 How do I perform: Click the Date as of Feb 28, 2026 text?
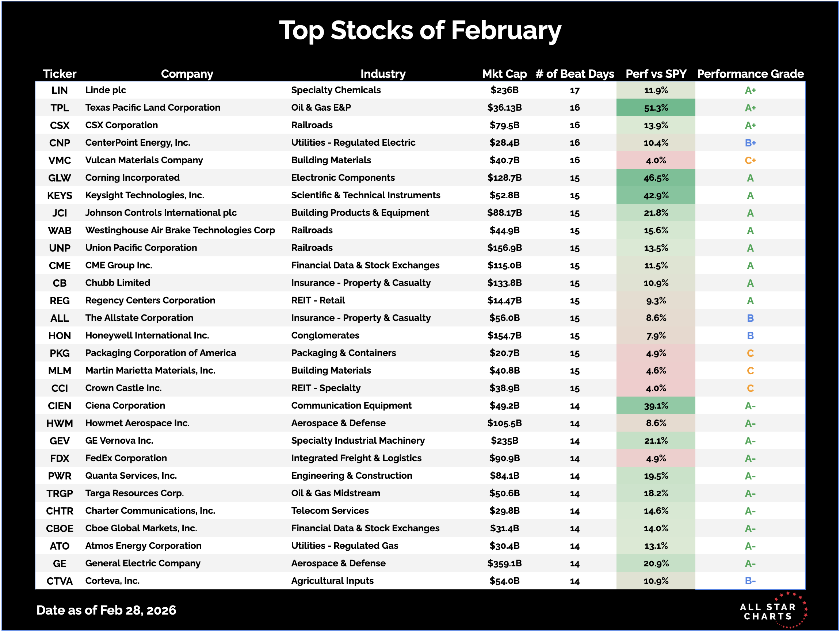click(x=106, y=610)
